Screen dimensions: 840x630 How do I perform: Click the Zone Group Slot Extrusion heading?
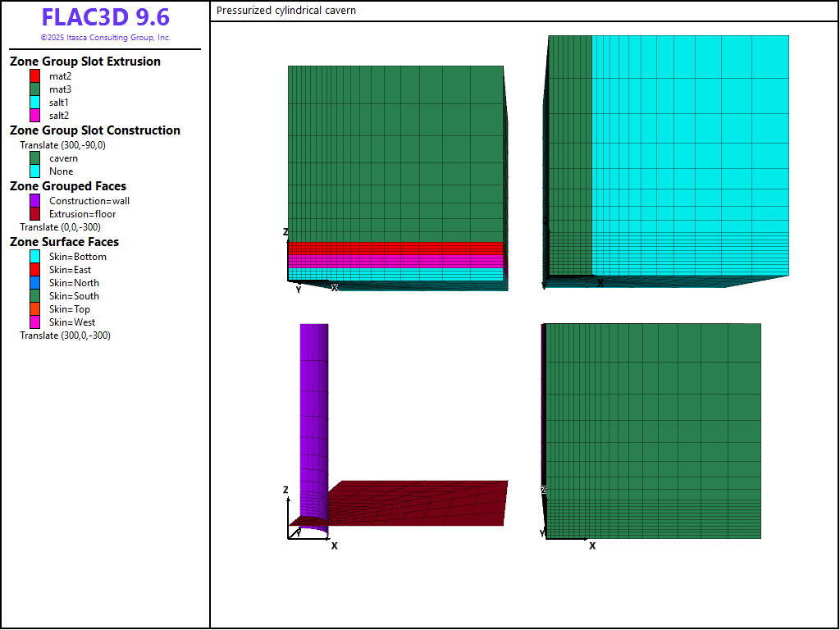pos(85,62)
